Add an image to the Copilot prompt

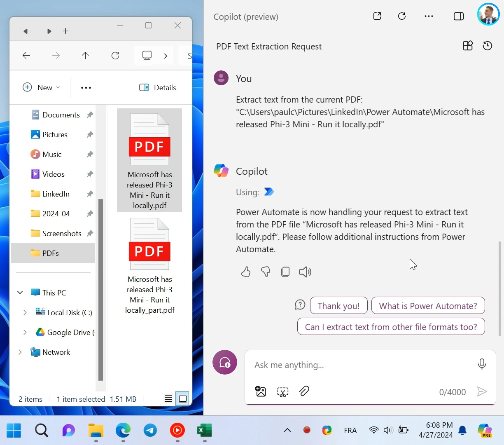click(261, 391)
